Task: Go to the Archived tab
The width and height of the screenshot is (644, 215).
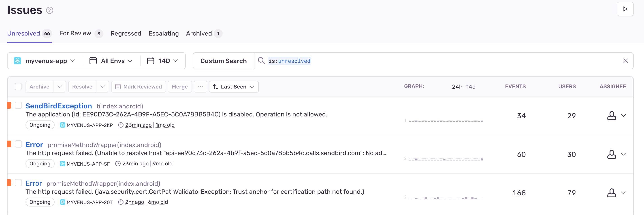Action: [x=204, y=34]
